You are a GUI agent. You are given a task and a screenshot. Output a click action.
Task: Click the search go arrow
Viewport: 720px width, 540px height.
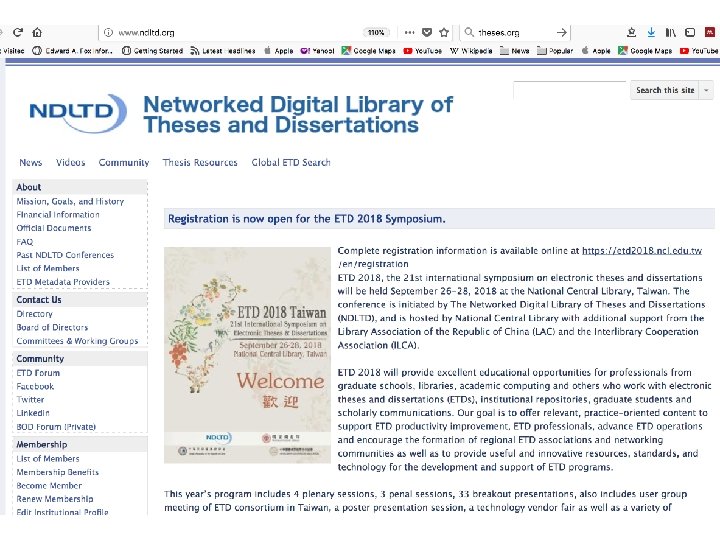(x=561, y=32)
